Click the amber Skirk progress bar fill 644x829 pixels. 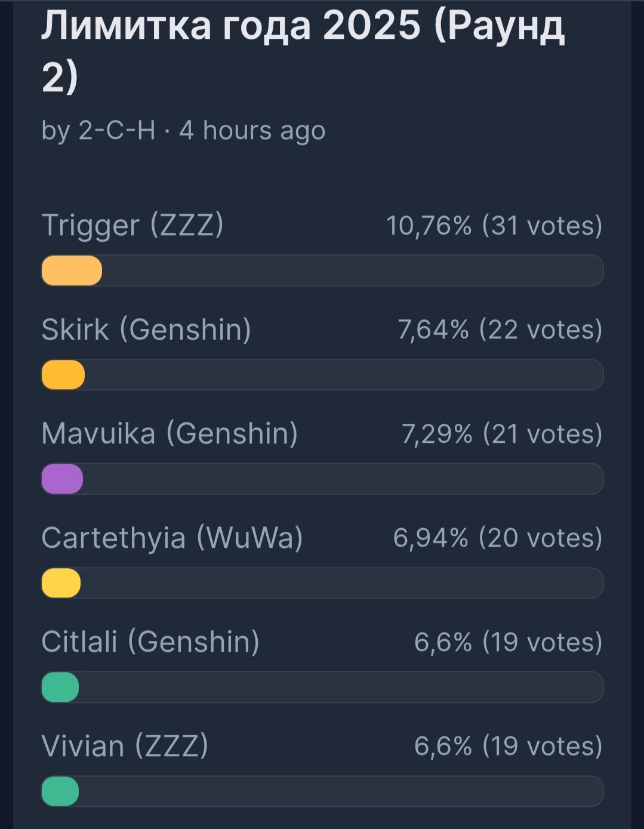click(63, 375)
